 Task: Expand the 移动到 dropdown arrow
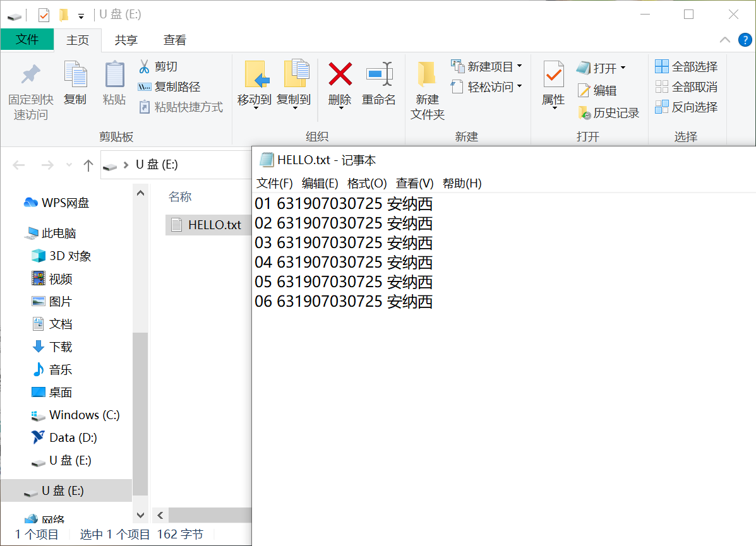pyautogui.click(x=255, y=107)
